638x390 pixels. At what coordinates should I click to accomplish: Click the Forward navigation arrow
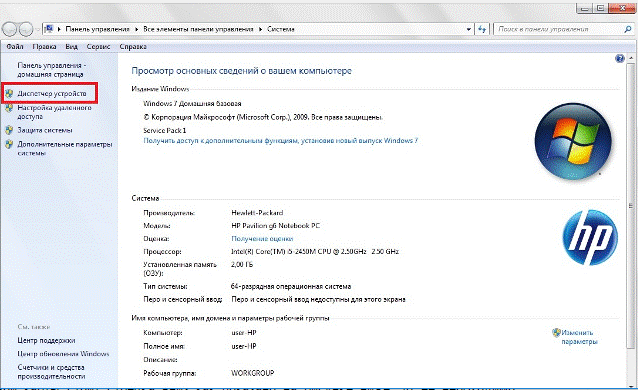tap(26, 29)
